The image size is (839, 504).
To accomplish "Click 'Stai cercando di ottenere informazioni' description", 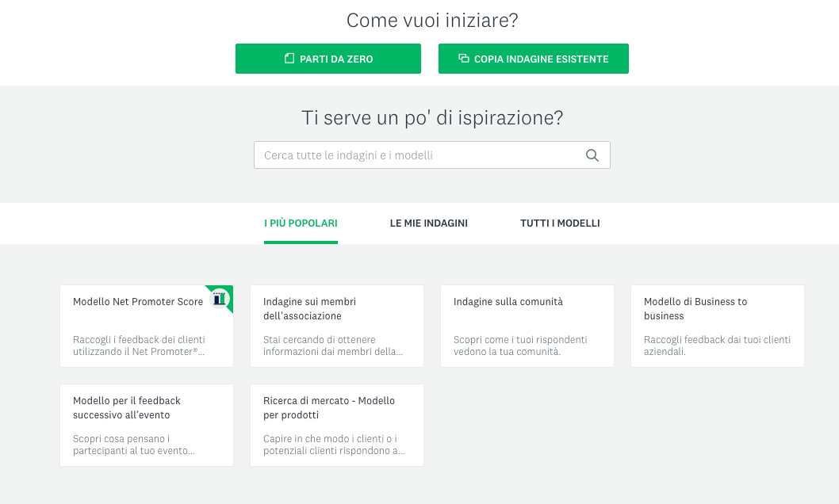I will (332, 346).
